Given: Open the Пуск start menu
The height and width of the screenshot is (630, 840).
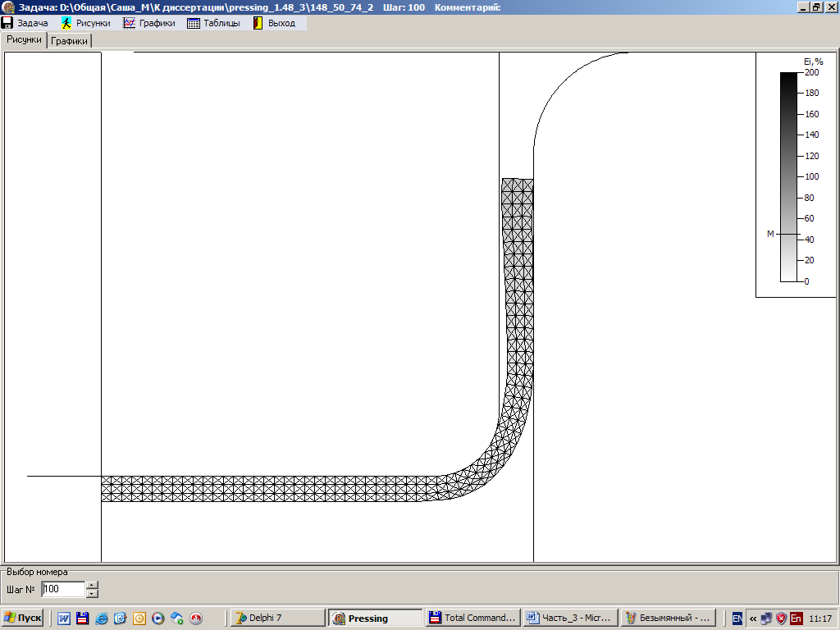Looking at the screenshot, I should pos(23,618).
